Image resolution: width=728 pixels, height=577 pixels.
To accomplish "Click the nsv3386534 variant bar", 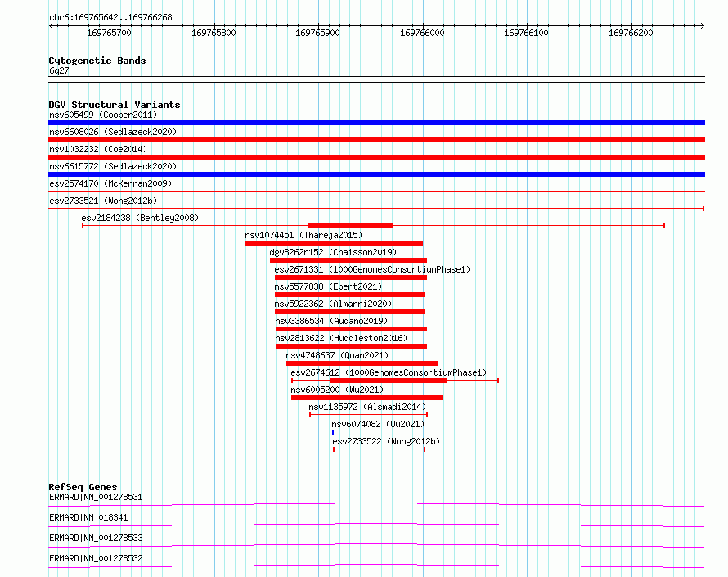I will 351,329.
